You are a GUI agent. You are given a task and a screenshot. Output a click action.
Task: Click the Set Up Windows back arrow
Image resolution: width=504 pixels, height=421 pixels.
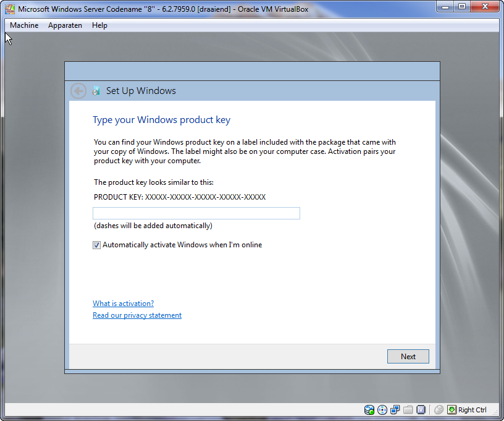coord(78,91)
